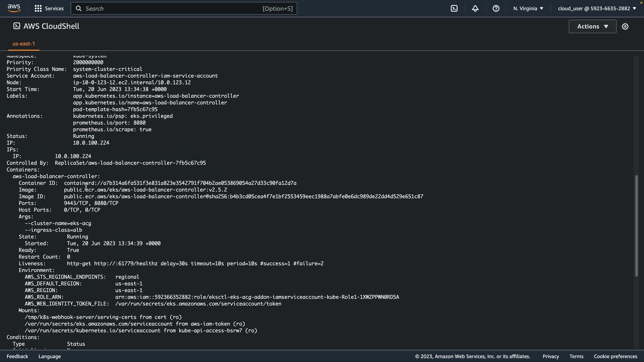This screenshot has width=644, height=362.
Task: Open CloudShell preferences gear icon
Action: point(625,26)
